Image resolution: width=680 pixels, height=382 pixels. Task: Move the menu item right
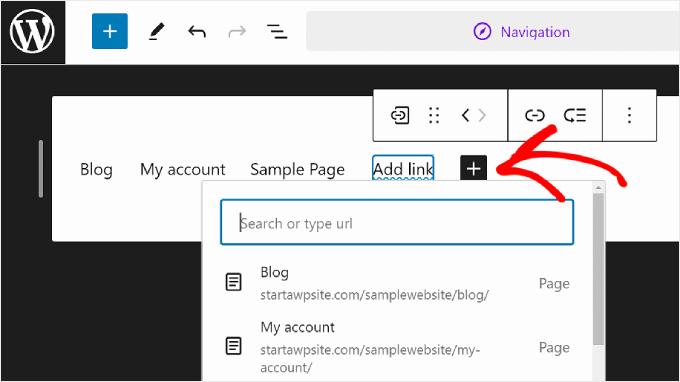coord(482,115)
